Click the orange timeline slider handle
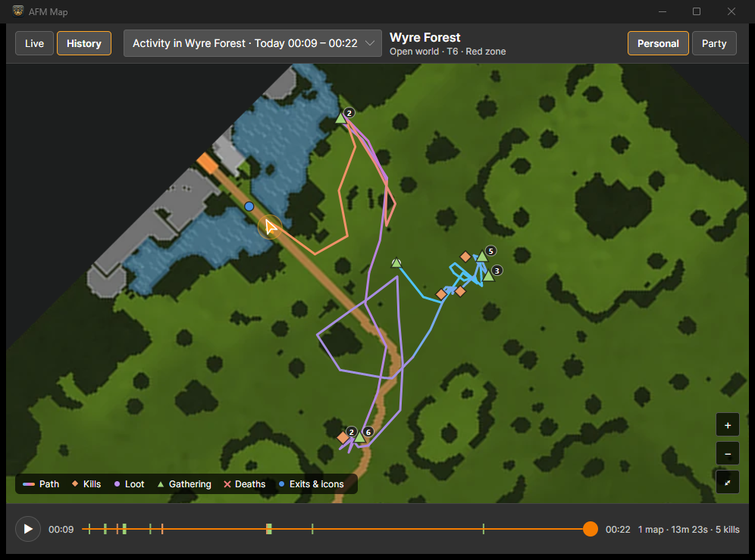 [x=591, y=529]
